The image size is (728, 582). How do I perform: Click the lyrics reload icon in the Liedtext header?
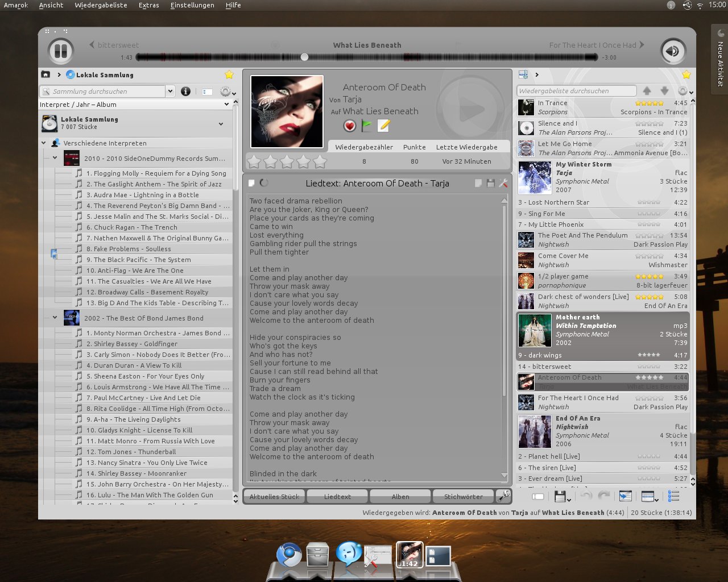point(264,183)
